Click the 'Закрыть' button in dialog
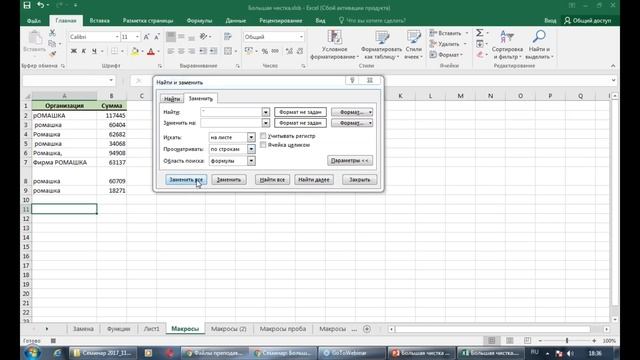 [360, 180]
